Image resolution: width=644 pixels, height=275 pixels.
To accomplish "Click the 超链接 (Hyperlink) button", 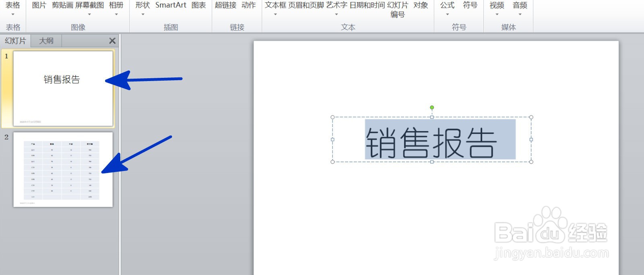I will tap(225, 5).
